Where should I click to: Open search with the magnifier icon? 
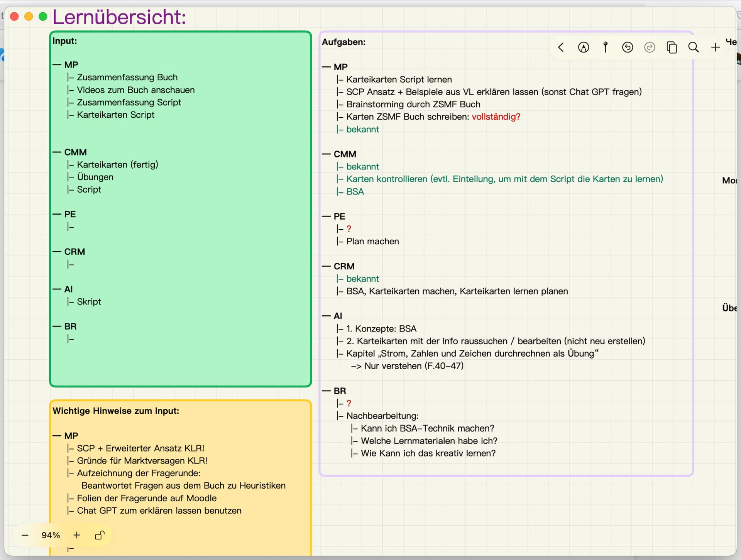click(x=694, y=47)
